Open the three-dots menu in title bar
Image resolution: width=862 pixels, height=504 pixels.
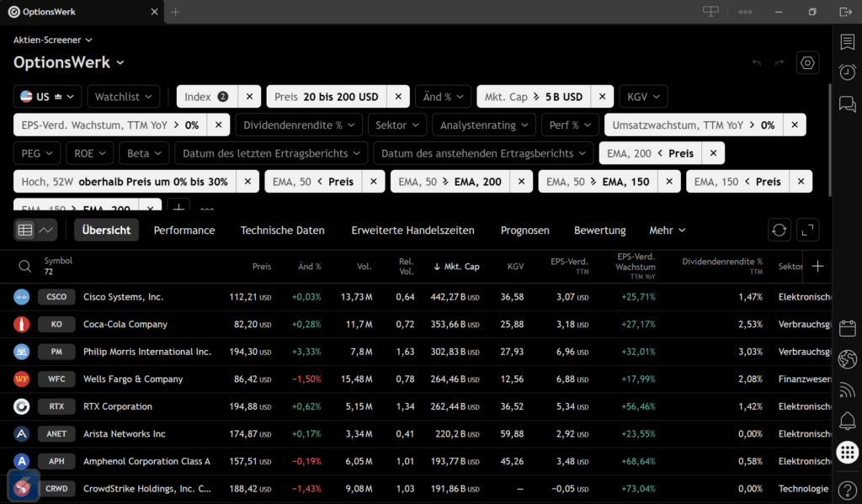[746, 12]
